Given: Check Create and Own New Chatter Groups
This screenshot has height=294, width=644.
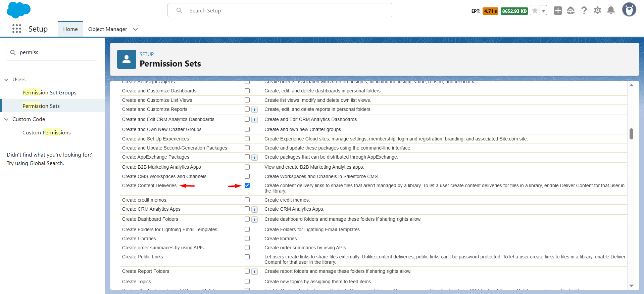Looking at the screenshot, I should 247,129.
